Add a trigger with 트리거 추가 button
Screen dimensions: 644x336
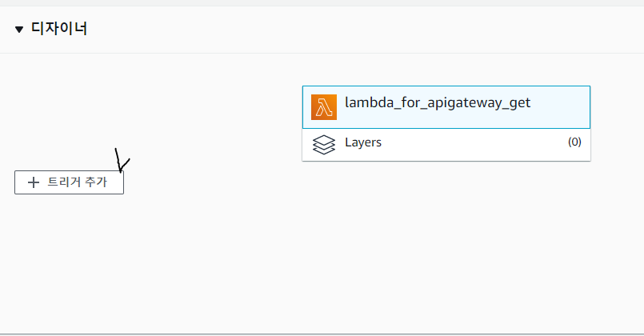point(69,182)
